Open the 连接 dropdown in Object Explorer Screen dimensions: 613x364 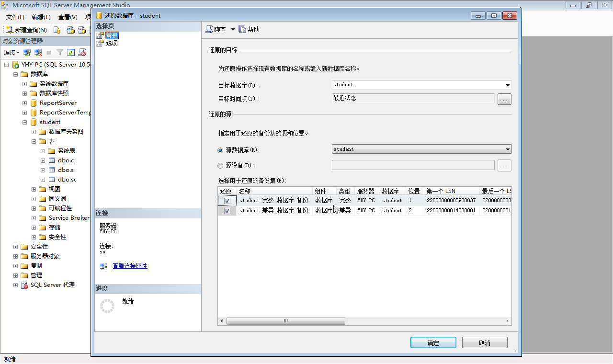pyautogui.click(x=11, y=53)
